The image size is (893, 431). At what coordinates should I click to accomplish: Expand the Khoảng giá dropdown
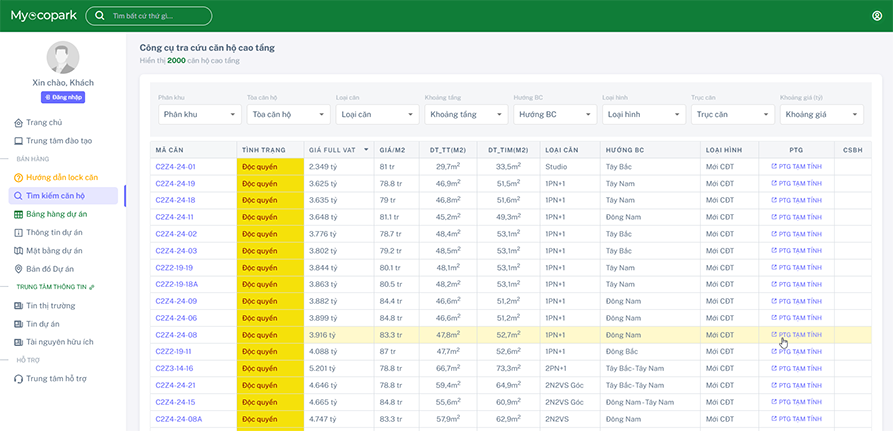tap(819, 115)
